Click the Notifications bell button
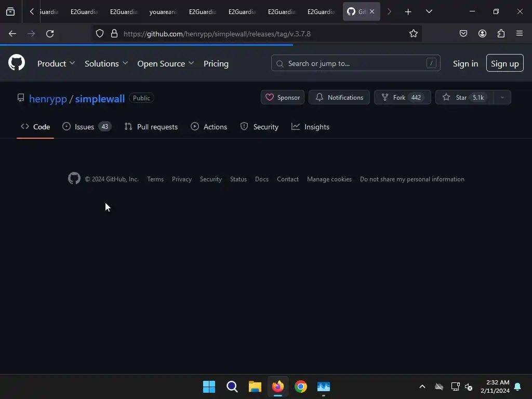Screen dimensions: 532x399 point(339,97)
